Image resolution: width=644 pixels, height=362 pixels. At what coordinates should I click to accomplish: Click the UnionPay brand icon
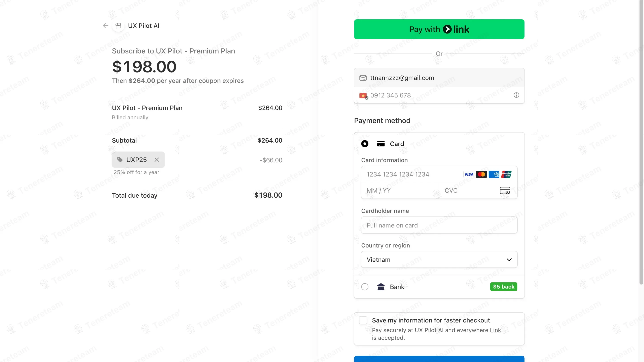pyautogui.click(x=507, y=174)
